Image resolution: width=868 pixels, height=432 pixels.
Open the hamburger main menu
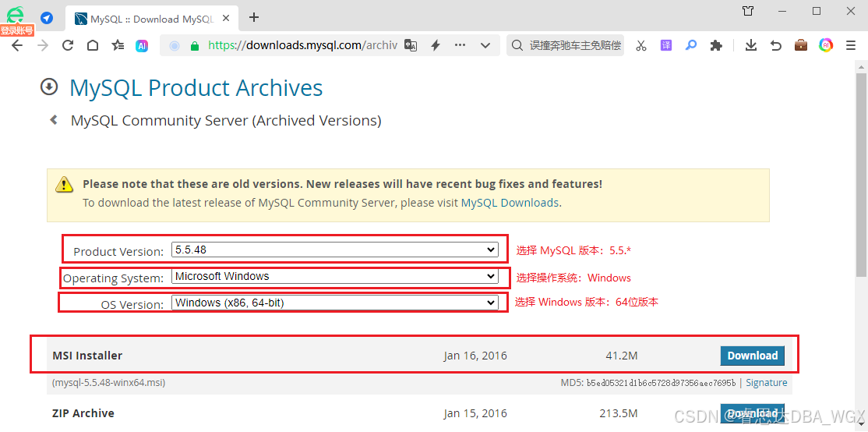pos(851,45)
